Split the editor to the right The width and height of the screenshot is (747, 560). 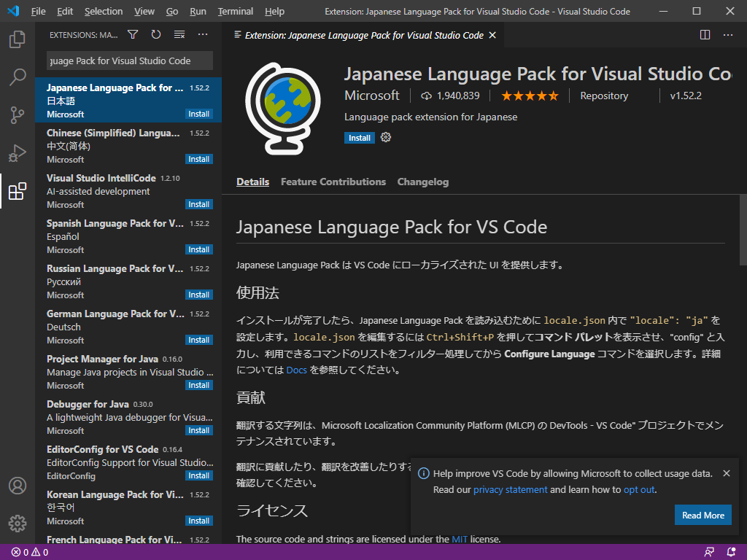click(705, 35)
